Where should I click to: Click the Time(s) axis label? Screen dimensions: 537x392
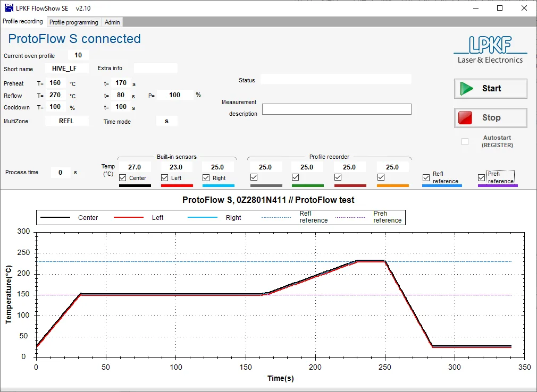(281, 378)
